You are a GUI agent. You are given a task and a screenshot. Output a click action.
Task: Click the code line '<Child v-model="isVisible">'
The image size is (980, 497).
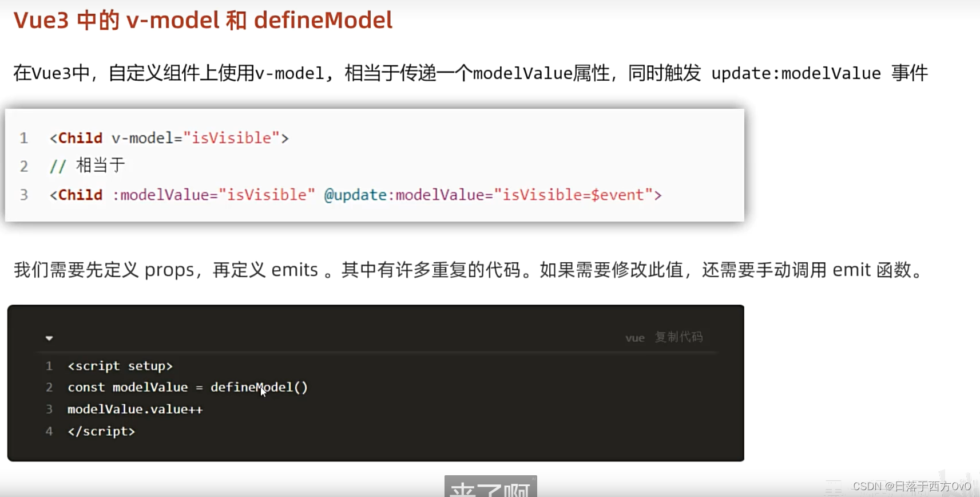point(169,138)
